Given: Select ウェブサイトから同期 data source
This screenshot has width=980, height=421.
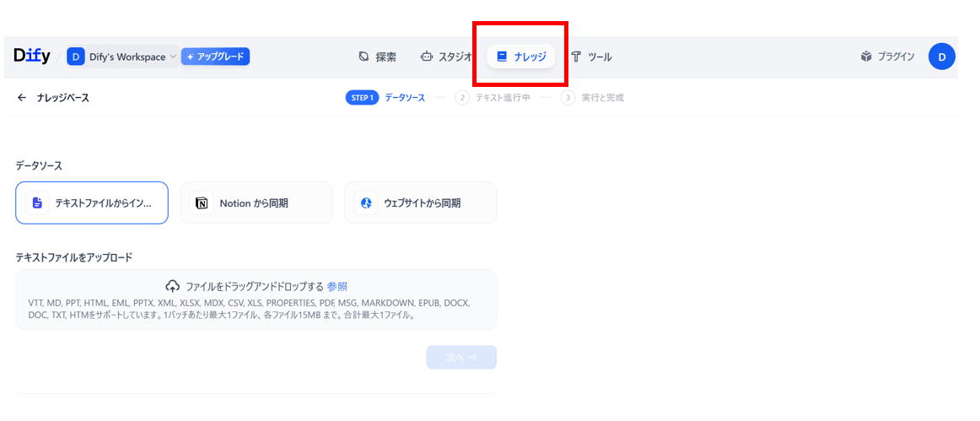Looking at the screenshot, I should click(x=421, y=202).
